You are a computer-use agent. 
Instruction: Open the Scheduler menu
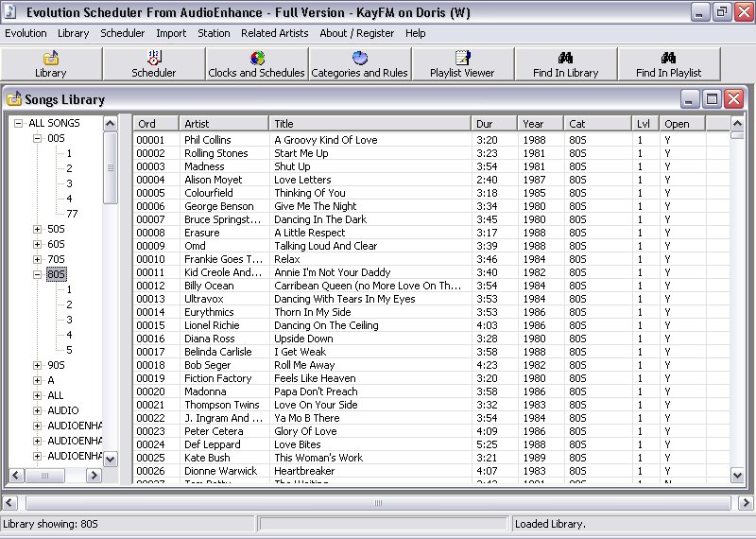123,33
